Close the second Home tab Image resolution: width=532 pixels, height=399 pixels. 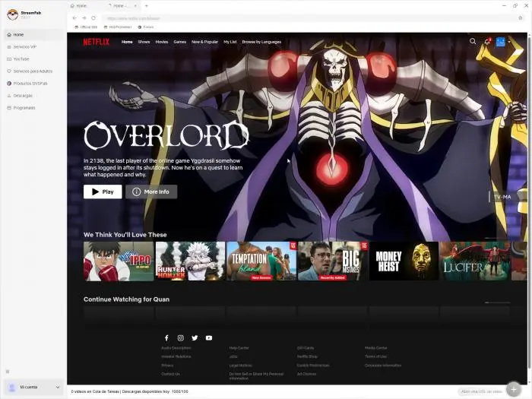pos(135,6)
